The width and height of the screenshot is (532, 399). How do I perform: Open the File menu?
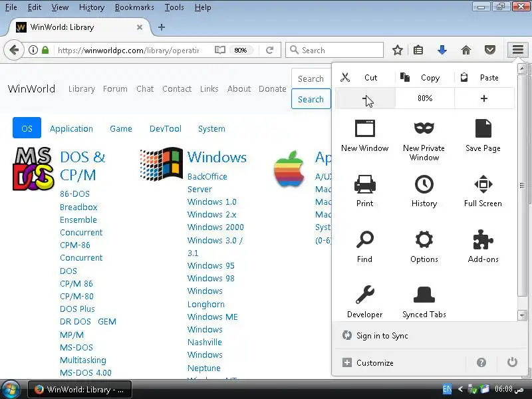[11, 7]
